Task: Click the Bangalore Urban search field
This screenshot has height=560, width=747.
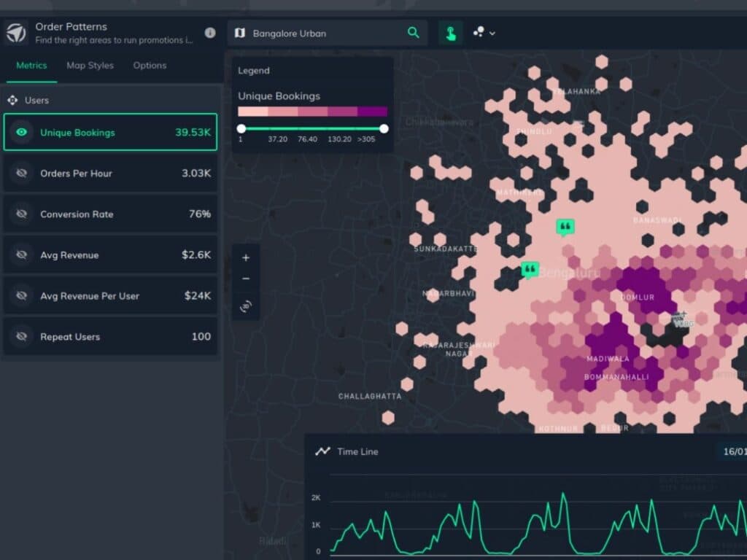Action: pos(321,34)
